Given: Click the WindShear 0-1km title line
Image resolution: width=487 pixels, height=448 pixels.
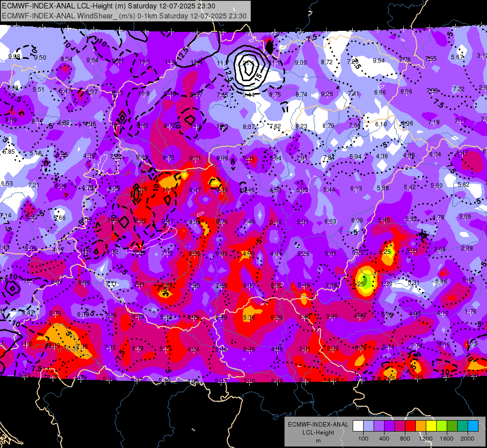Looking at the screenshot, I should tap(124, 16).
